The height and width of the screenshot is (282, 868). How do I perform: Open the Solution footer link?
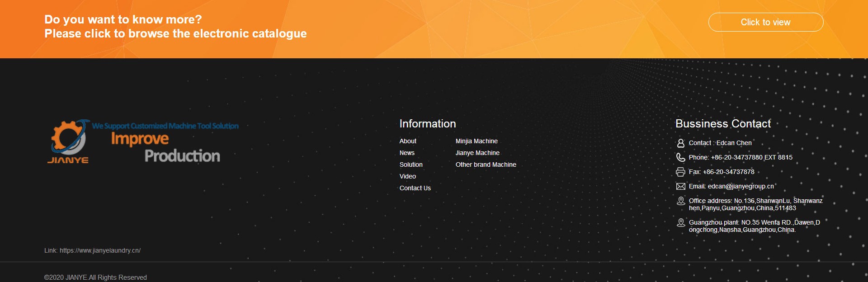click(x=411, y=164)
